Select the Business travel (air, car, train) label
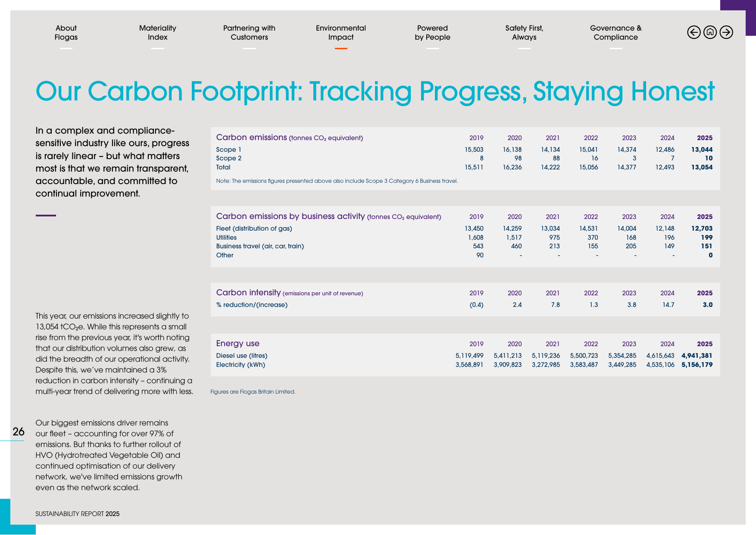The image size is (756, 535). [260, 246]
